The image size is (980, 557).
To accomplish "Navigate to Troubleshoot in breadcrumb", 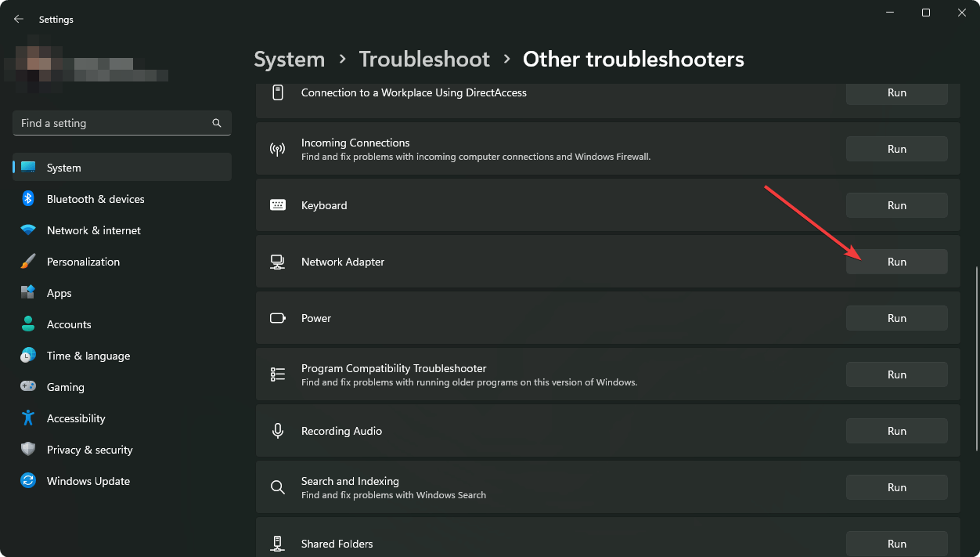I will (x=424, y=60).
